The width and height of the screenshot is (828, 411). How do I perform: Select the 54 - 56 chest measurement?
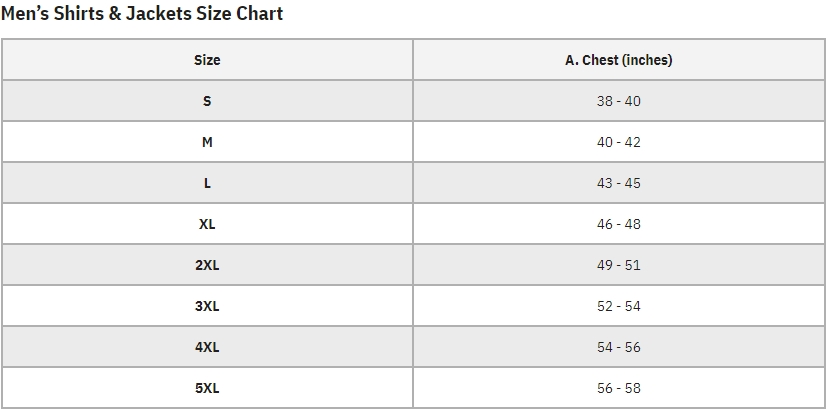tap(618, 347)
